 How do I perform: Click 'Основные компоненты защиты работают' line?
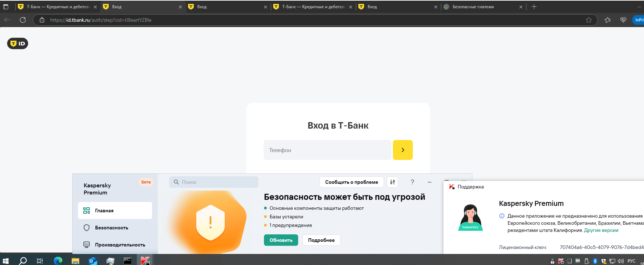317,208
